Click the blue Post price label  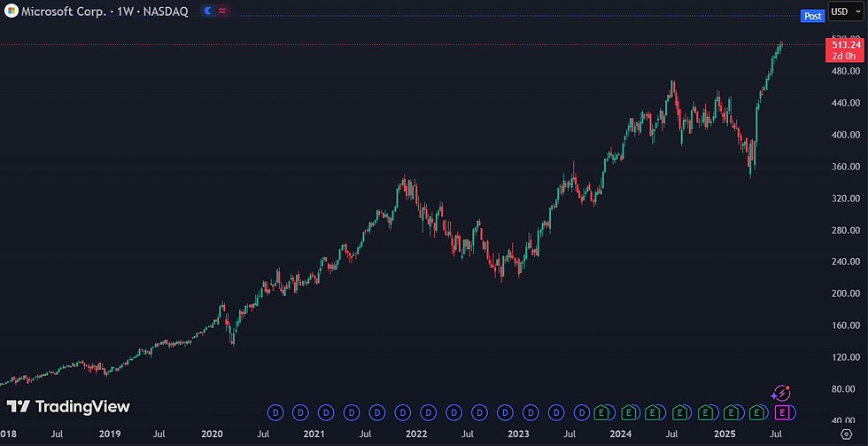coord(813,16)
